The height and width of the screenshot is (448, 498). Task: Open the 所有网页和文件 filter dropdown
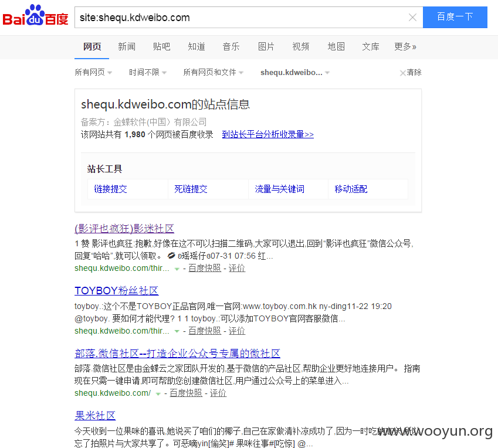point(214,72)
